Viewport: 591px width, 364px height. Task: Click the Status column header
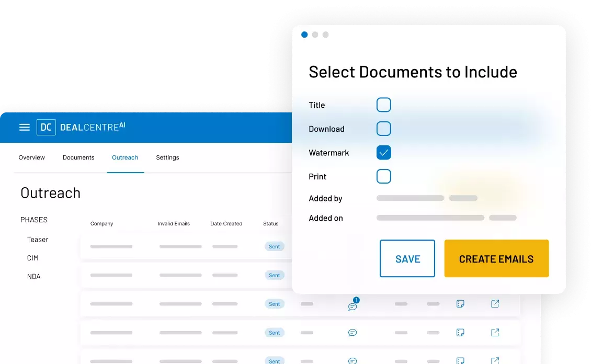[270, 223]
